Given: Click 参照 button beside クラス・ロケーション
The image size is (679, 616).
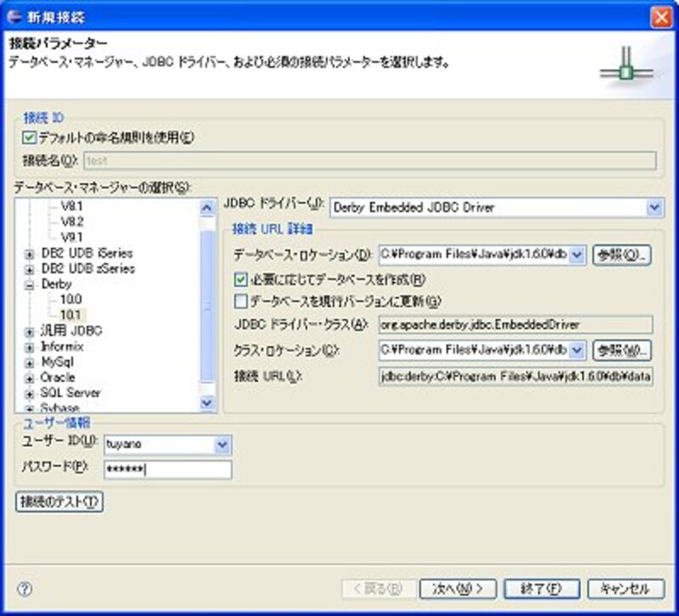Looking at the screenshot, I should 621,350.
